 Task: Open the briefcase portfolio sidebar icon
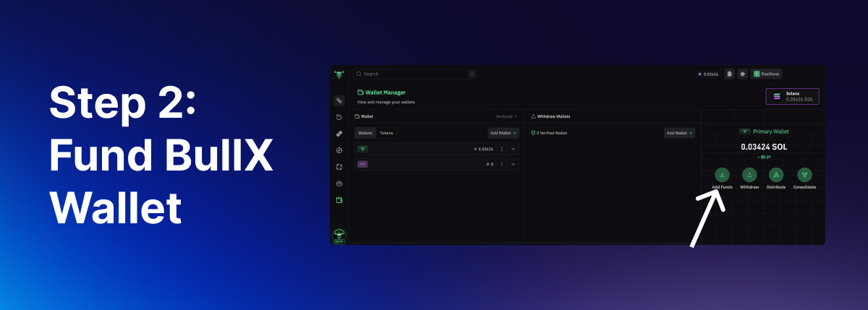click(339, 184)
